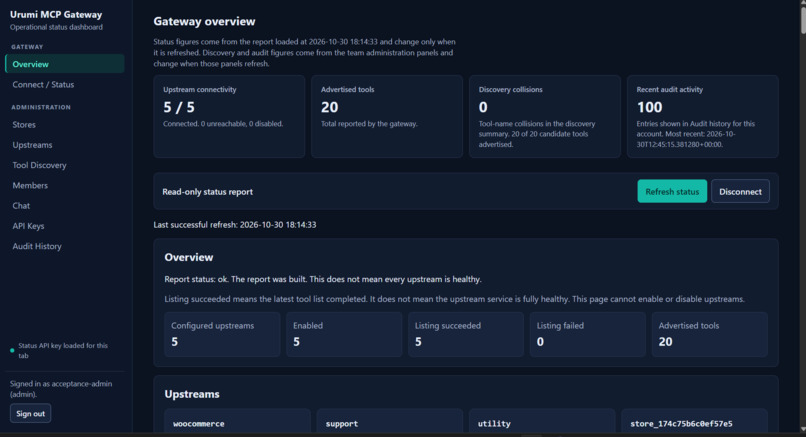Open the Overview sidebar item
Viewport: 806px width, 437px height.
[x=65, y=64]
